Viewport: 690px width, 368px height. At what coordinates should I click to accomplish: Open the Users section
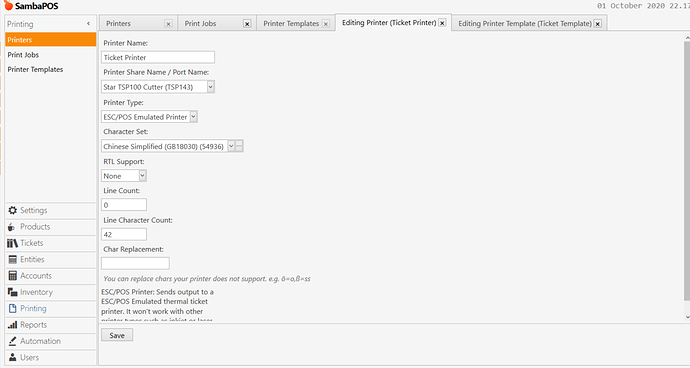pos(51,357)
